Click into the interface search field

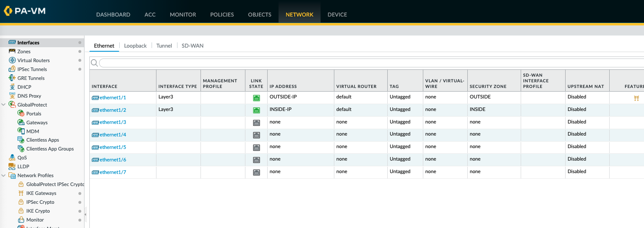(364, 63)
